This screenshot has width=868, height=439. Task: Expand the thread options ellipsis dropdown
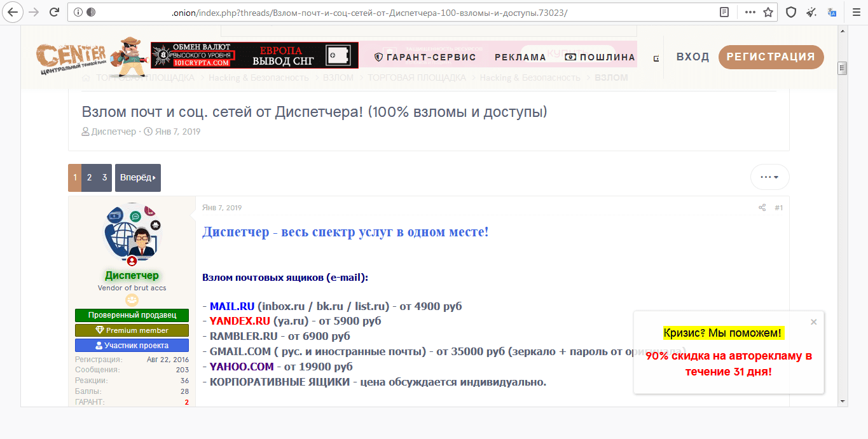(x=769, y=177)
